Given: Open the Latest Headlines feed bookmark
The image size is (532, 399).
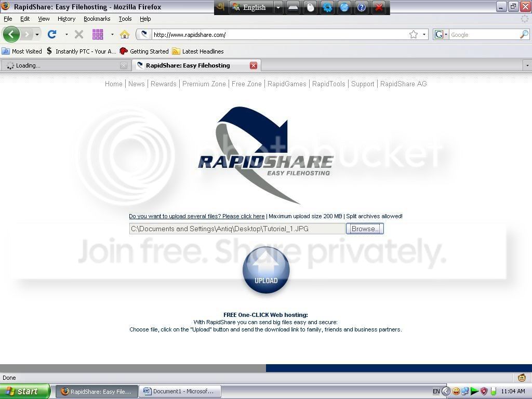Looking at the screenshot, I should pyautogui.click(x=198, y=51).
